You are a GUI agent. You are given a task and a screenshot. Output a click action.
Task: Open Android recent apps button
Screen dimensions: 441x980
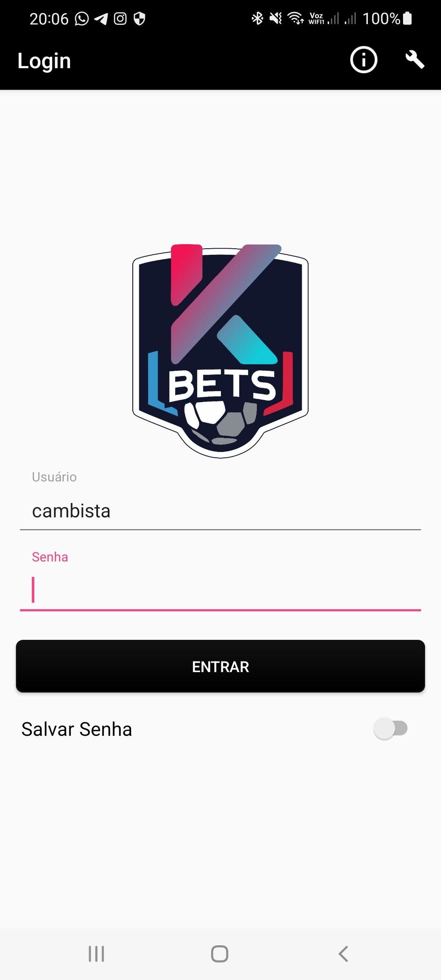(x=96, y=954)
